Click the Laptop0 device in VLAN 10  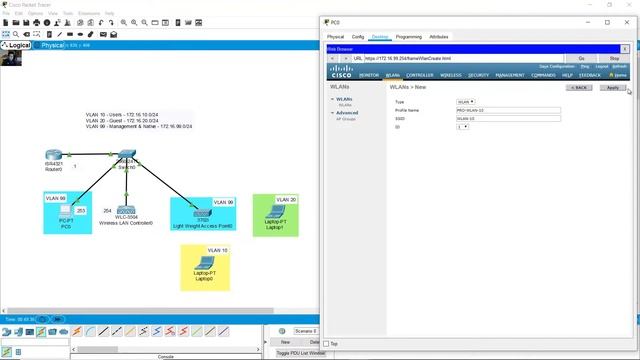pos(204,263)
